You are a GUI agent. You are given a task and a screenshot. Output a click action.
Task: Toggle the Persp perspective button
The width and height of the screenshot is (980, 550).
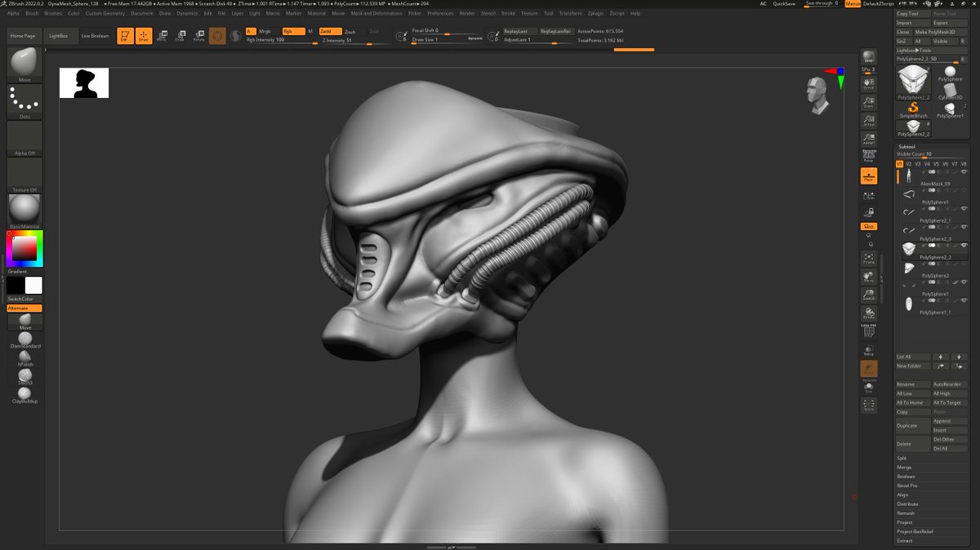click(869, 157)
